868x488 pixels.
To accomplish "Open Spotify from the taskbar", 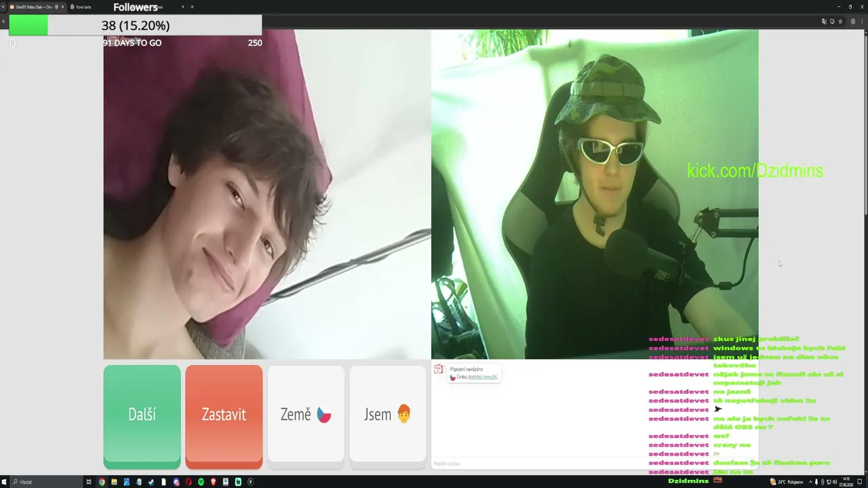I will pos(201,482).
